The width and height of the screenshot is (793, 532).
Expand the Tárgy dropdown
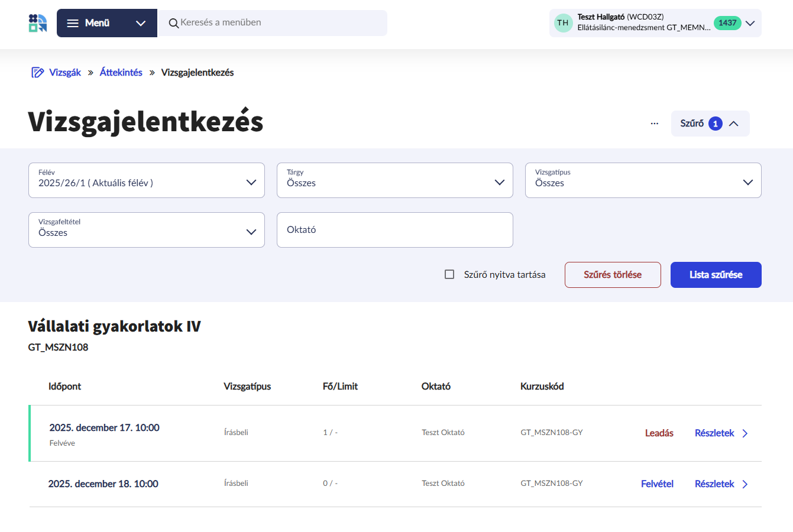click(394, 180)
